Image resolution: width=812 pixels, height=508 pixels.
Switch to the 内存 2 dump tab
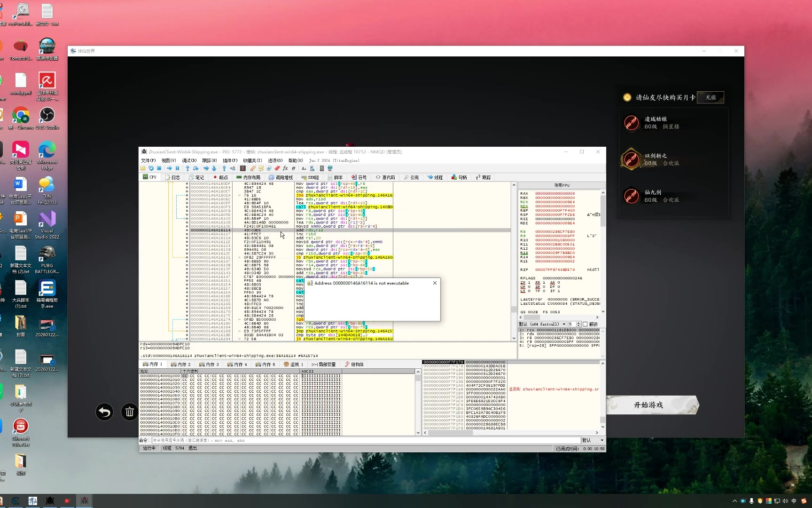181,364
